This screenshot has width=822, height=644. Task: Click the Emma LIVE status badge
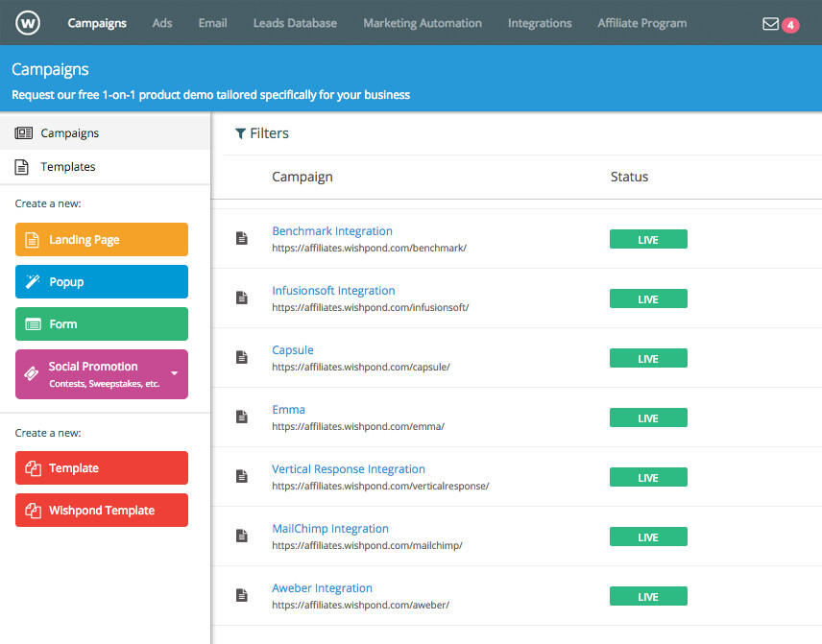click(648, 417)
